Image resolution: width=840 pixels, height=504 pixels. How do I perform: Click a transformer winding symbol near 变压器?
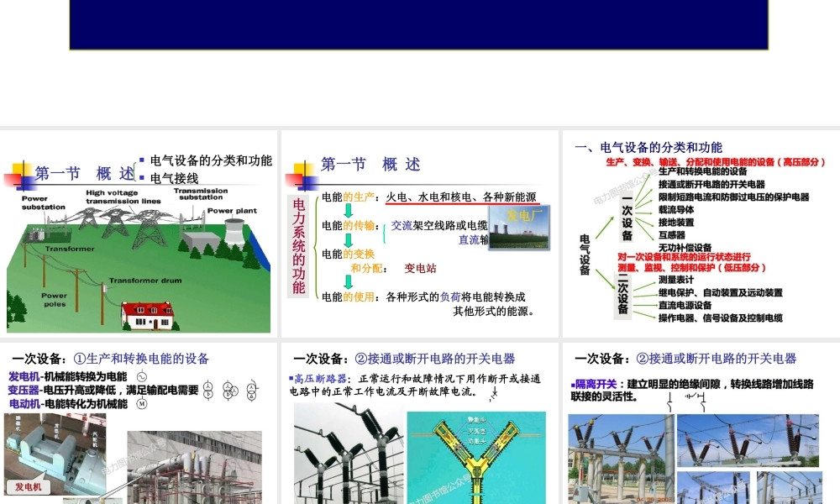[x=207, y=388]
